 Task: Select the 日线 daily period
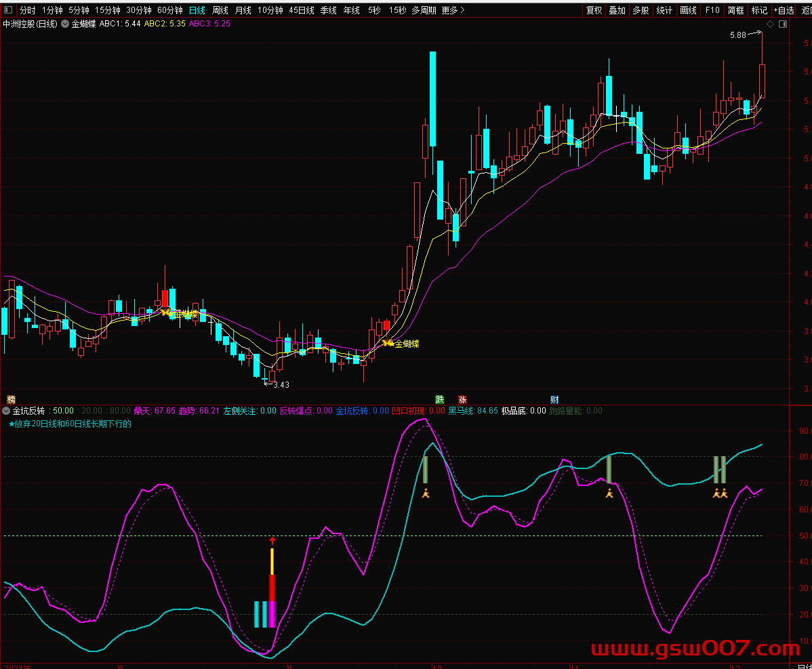coord(197,10)
